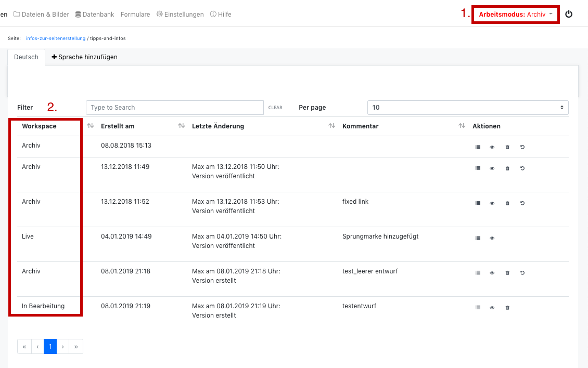Click the Workspace column header
The image size is (588, 368).
click(x=39, y=126)
